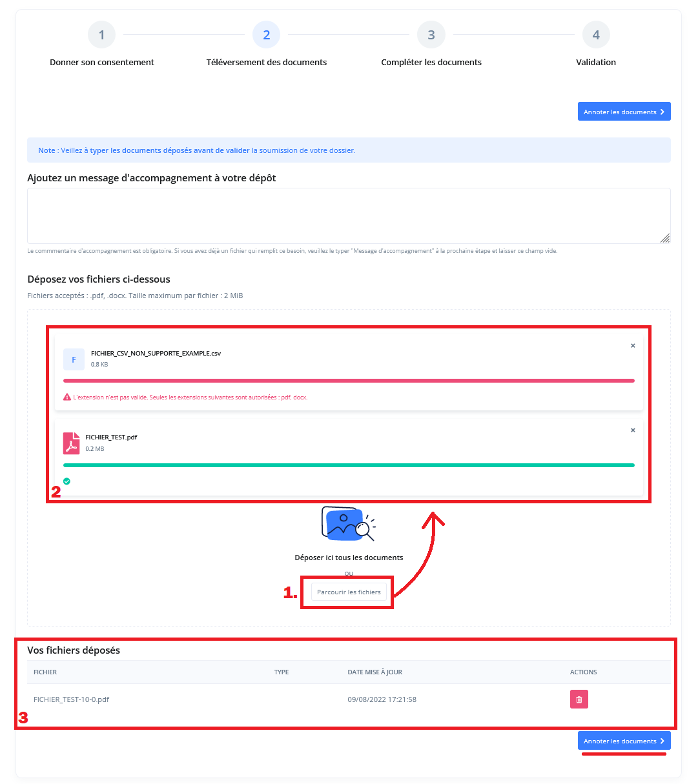
Task: Click the document drop zone illustration
Action: [x=348, y=523]
